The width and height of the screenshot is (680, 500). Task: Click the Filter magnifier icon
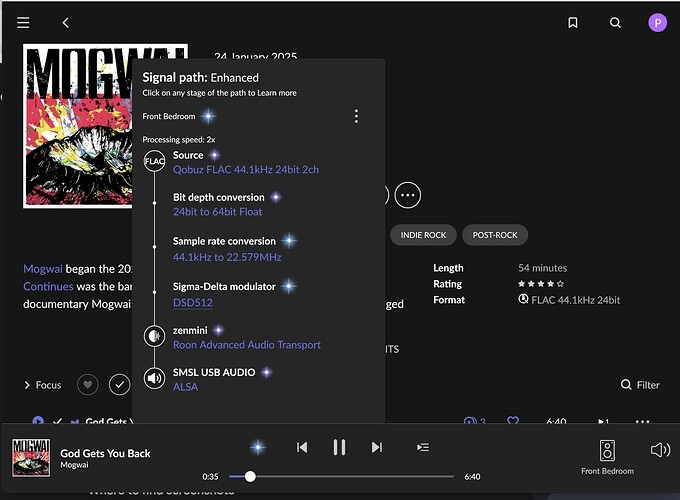pyautogui.click(x=626, y=385)
